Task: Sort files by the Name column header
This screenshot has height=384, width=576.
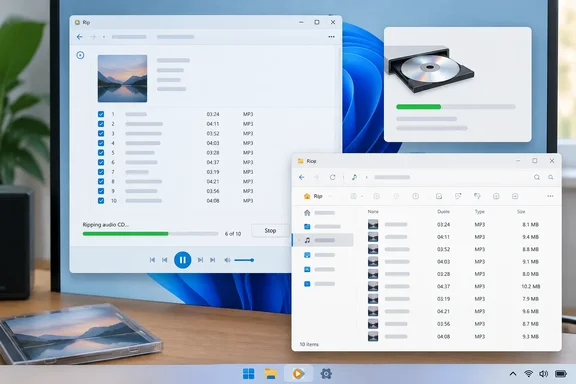Action: coord(373,212)
